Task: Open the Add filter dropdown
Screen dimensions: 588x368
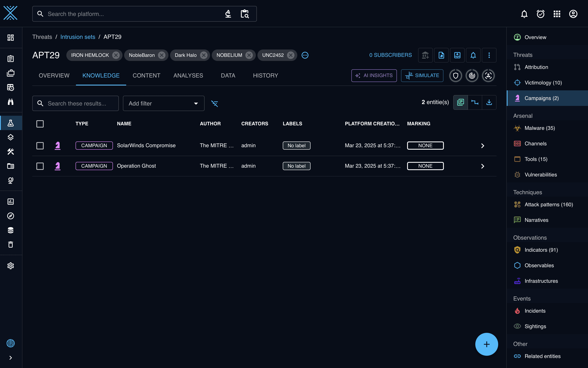Action: pyautogui.click(x=164, y=103)
